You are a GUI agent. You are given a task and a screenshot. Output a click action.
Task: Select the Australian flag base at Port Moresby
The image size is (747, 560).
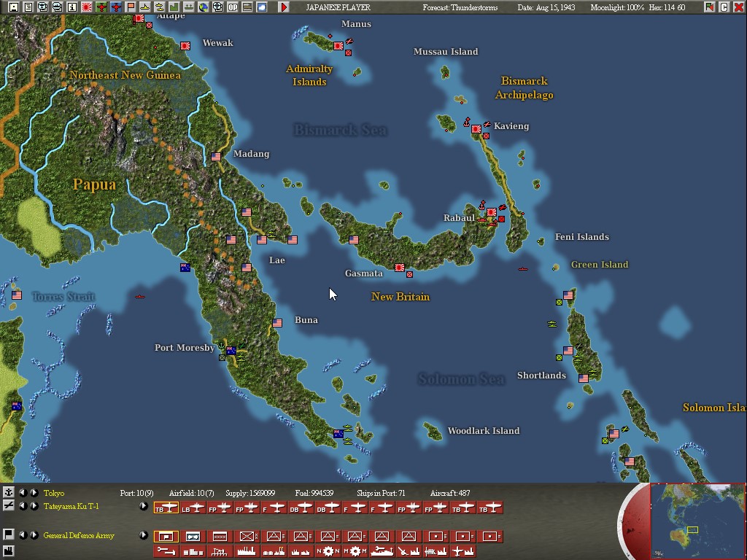click(231, 351)
